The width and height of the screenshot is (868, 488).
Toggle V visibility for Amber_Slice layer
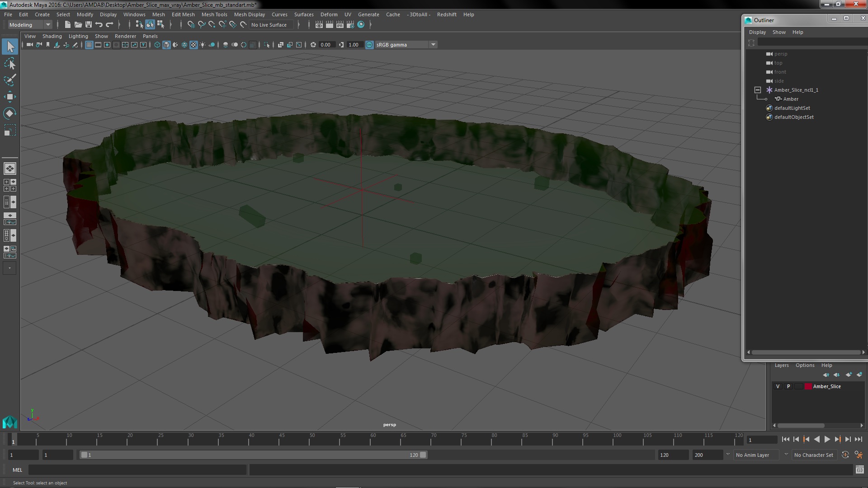click(x=778, y=386)
